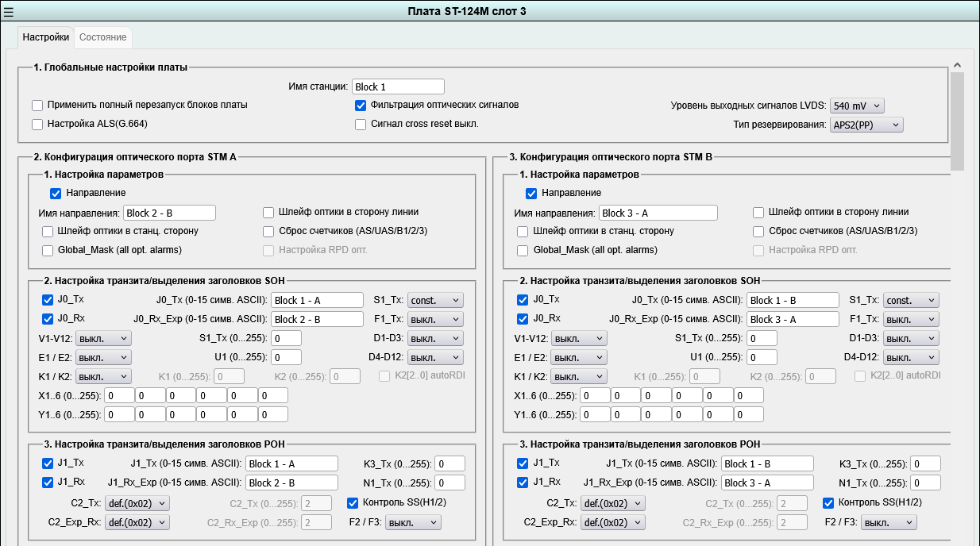Open the Уровень выходных сигналов LVDS dropdown
The height and width of the screenshot is (546, 980).
pos(856,106)
